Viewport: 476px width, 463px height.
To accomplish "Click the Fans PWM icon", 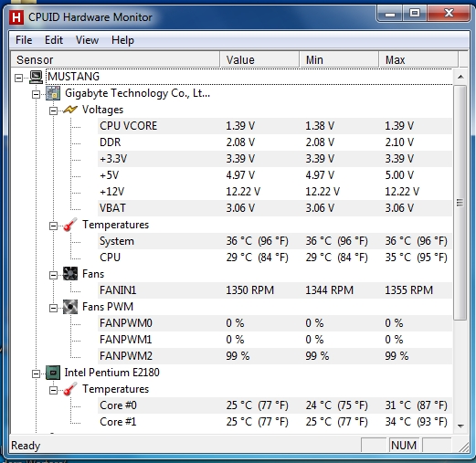I will click(70, 307).
